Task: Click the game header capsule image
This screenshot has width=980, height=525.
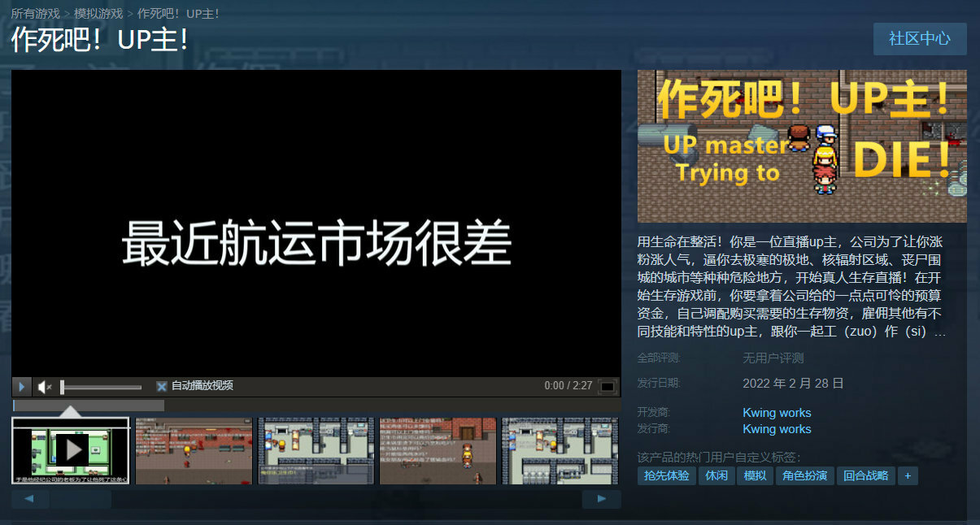Action: [802, 146]
